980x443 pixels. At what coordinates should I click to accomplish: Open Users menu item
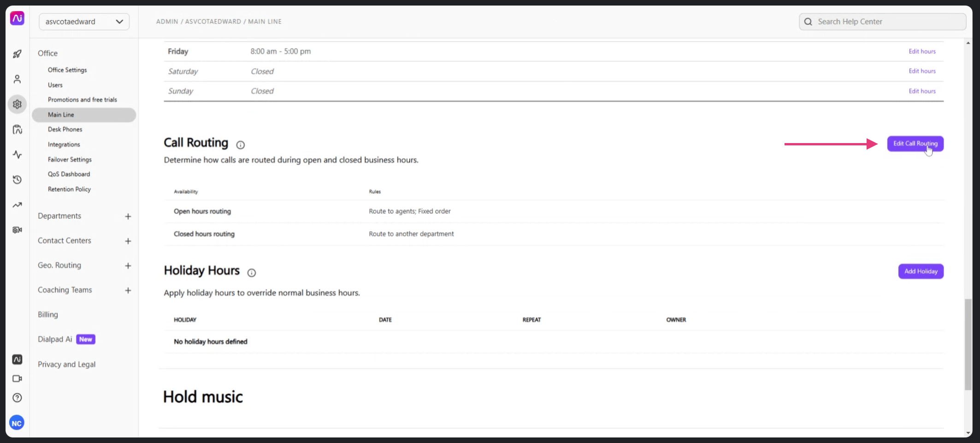[x=55, y=85]
